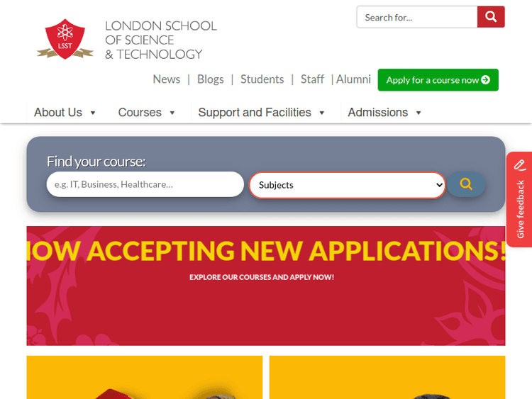Open the Give feedback side tab

(x=519, y=199)
